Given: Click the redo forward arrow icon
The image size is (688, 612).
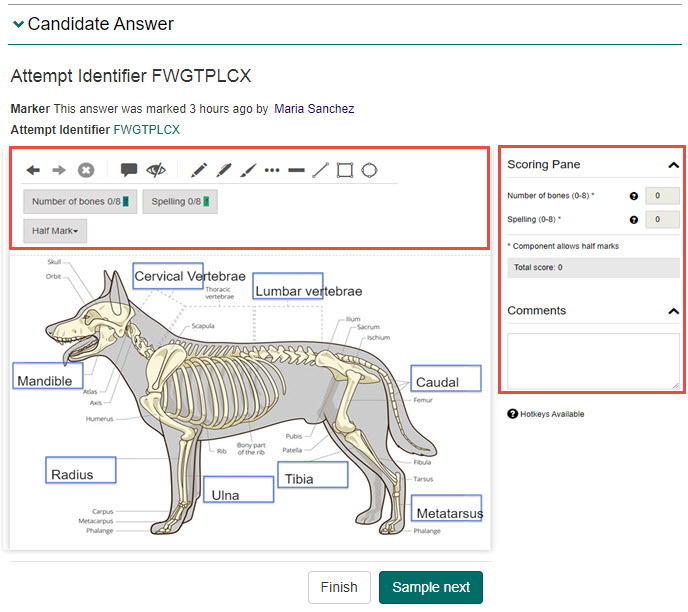Looking at the screenshot, I should pyautogui.click(x=59, y=170).
